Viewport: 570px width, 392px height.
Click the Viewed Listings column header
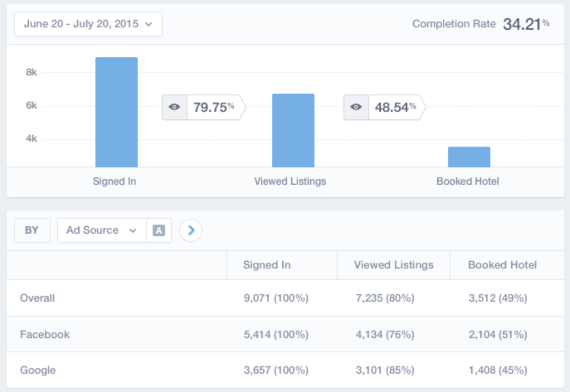click(x=394, y=265)
